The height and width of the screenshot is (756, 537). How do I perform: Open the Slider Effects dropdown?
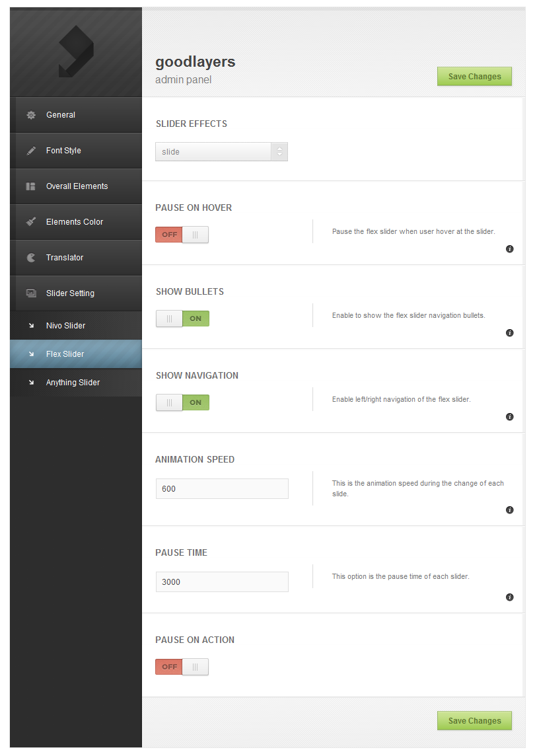pos(221,152)
